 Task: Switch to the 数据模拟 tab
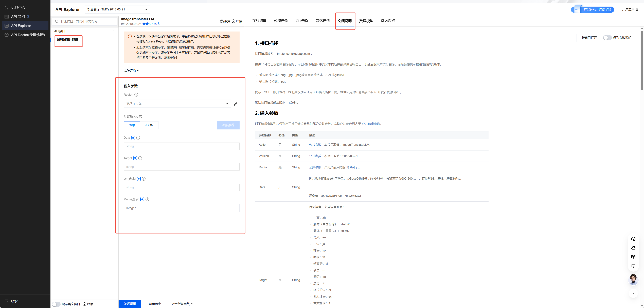pyautogui.click(x=366, y=21)
